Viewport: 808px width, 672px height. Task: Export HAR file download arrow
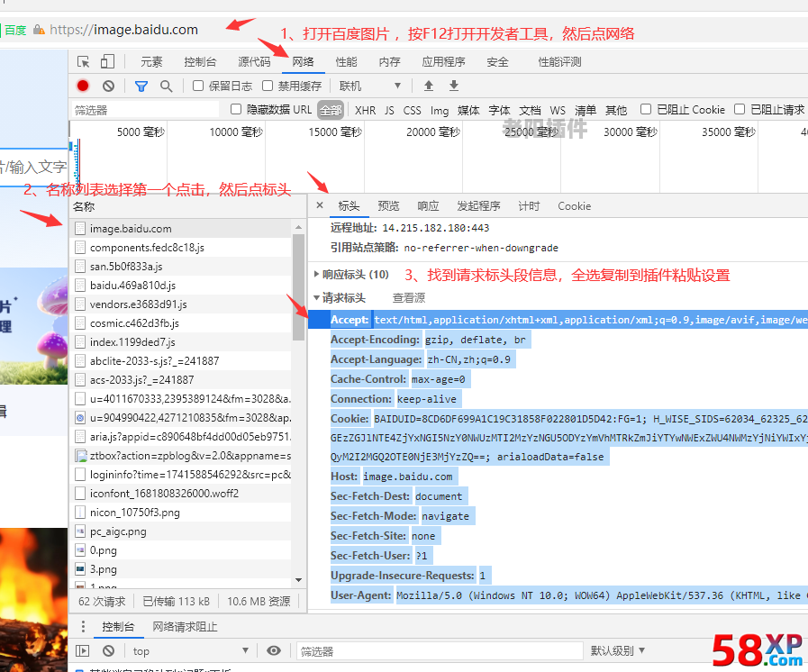[x=453, y=86]
